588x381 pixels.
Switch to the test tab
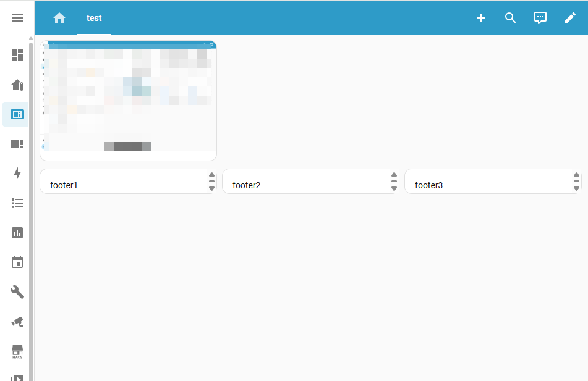tap(94, 18)
